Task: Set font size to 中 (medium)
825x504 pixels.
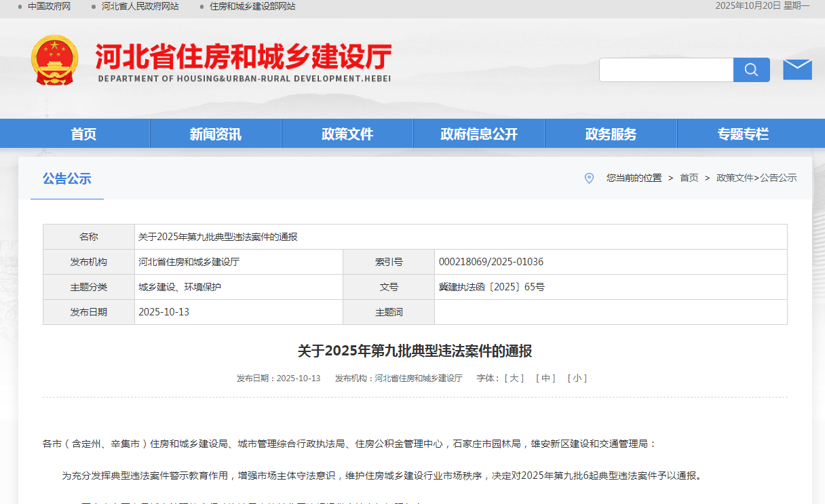Action: point(545,379)
